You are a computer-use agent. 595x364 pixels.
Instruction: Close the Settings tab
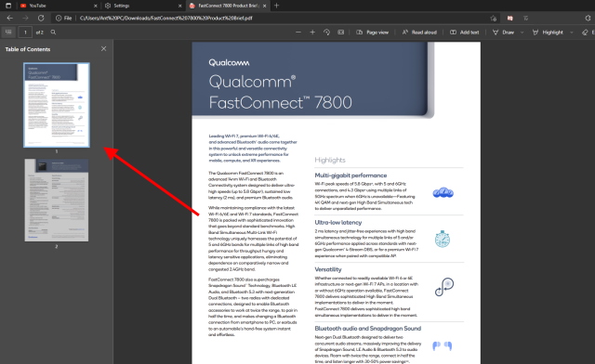pyautogui.click(x=179, y=6)
